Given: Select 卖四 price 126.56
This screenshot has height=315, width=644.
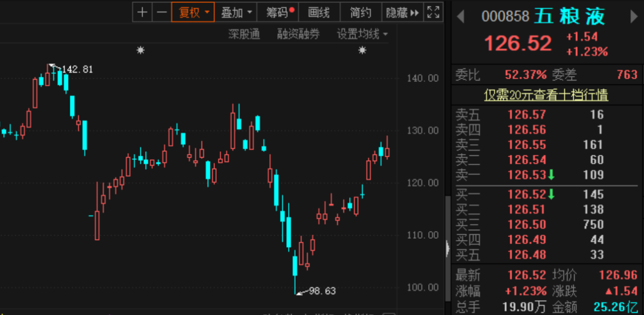Looking at the screenshot, I should 527,130.
